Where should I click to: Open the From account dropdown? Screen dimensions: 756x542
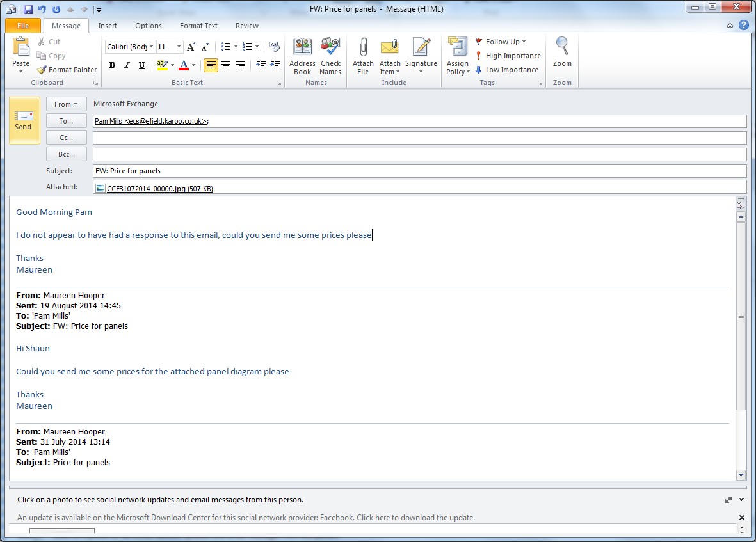pos(67,104)
